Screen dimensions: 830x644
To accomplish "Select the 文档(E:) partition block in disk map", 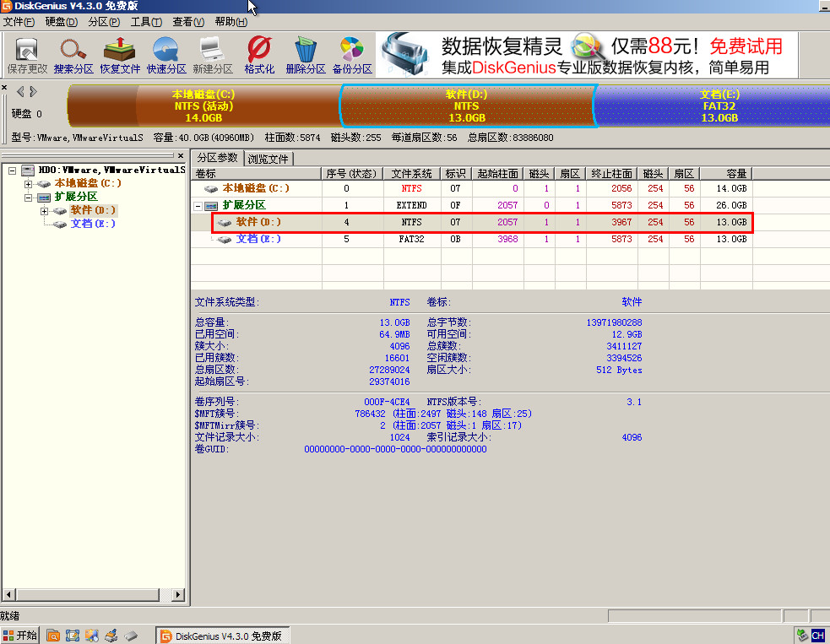I will (x=713, y=106).
